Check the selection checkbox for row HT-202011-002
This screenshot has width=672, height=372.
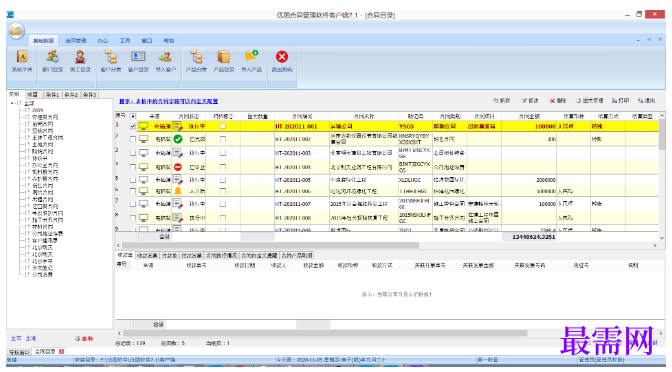tap(133, 139)
